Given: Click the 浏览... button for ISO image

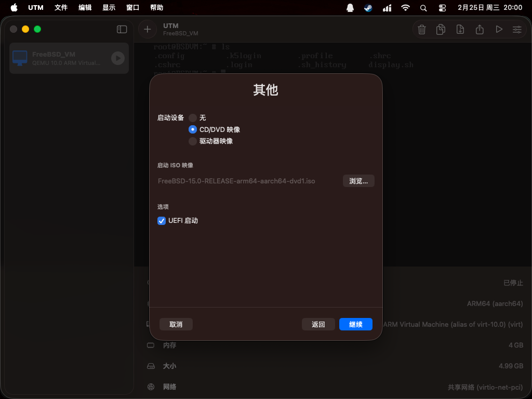Looking at the screenshot, I should (358, 181).
